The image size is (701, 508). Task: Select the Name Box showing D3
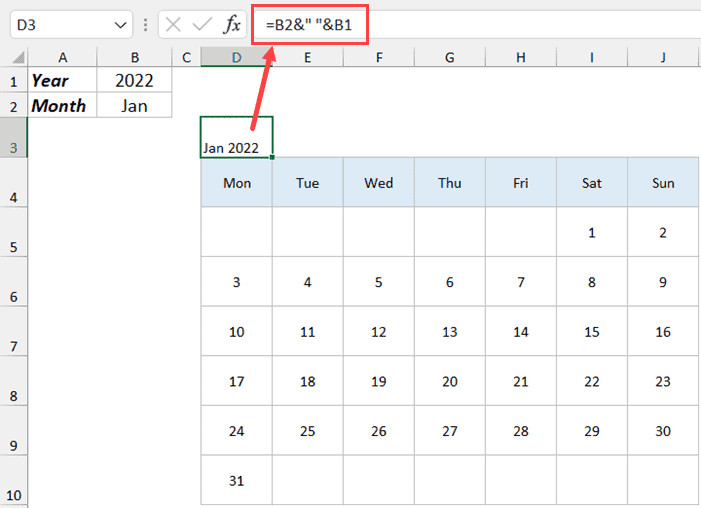tap(60, 23)
